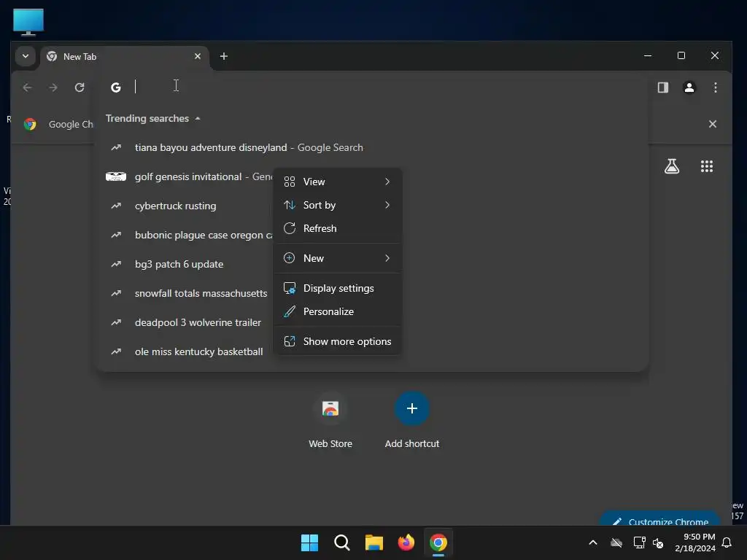Select 'bg3 patch 6 update' suggestion
The image size is (747, 560).
pos(186,264)
